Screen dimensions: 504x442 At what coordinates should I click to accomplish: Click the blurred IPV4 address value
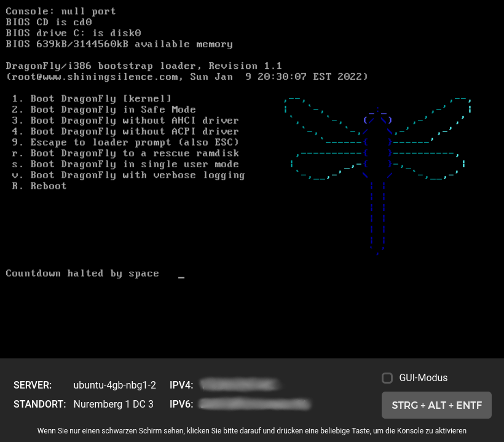click(240, 385)
